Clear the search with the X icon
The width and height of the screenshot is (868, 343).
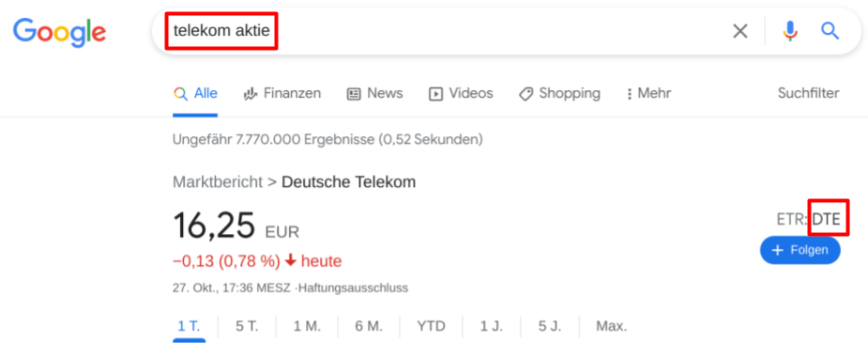740,32
